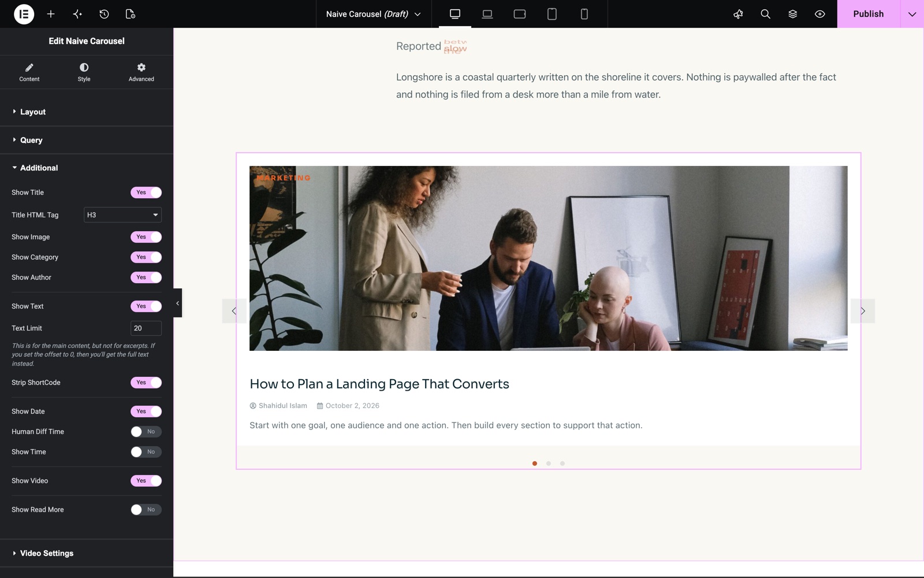Toggle the Show Video switch
This screenshot has height=578, width=924.
pyautogui.click(x=146, y=481)
